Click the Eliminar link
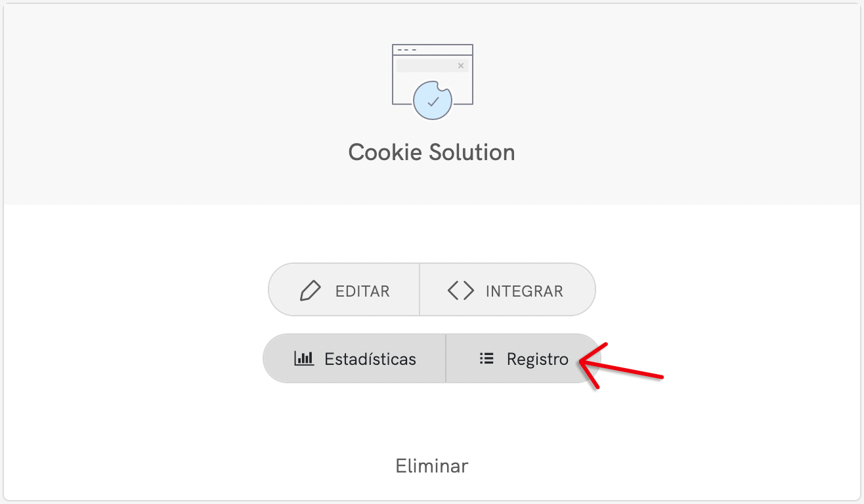The image size is (864, 504). 432,466
